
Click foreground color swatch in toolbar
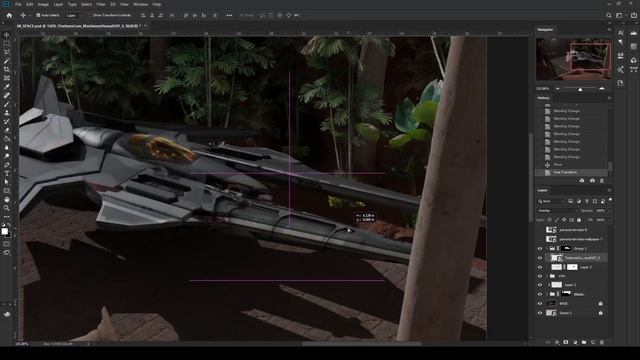(4, 231)
